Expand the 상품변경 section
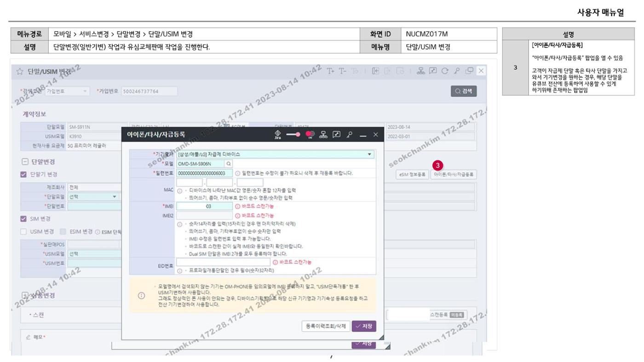The image size is (644, 362). click(x=25, y=295)
